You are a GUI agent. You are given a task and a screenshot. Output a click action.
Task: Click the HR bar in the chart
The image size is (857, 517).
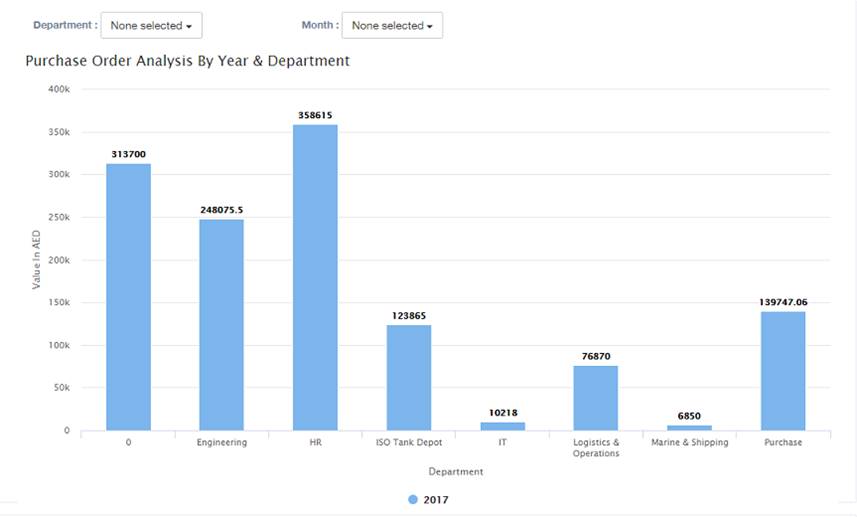point(315,278)
